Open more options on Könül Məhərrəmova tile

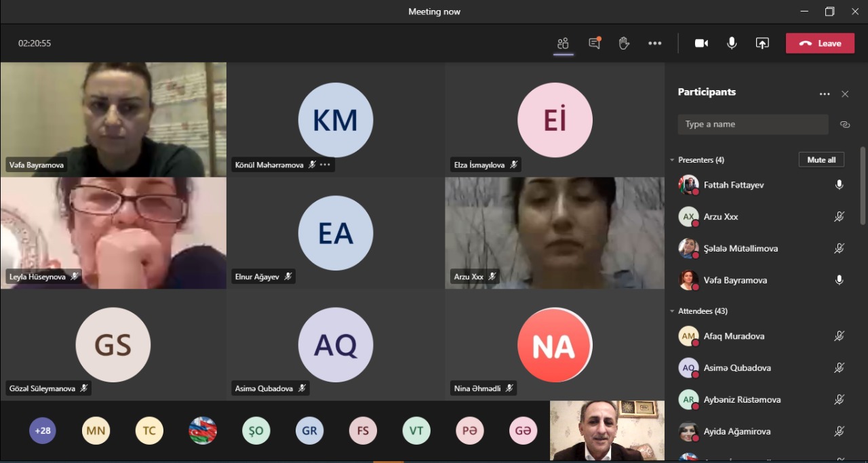[325, 165]
